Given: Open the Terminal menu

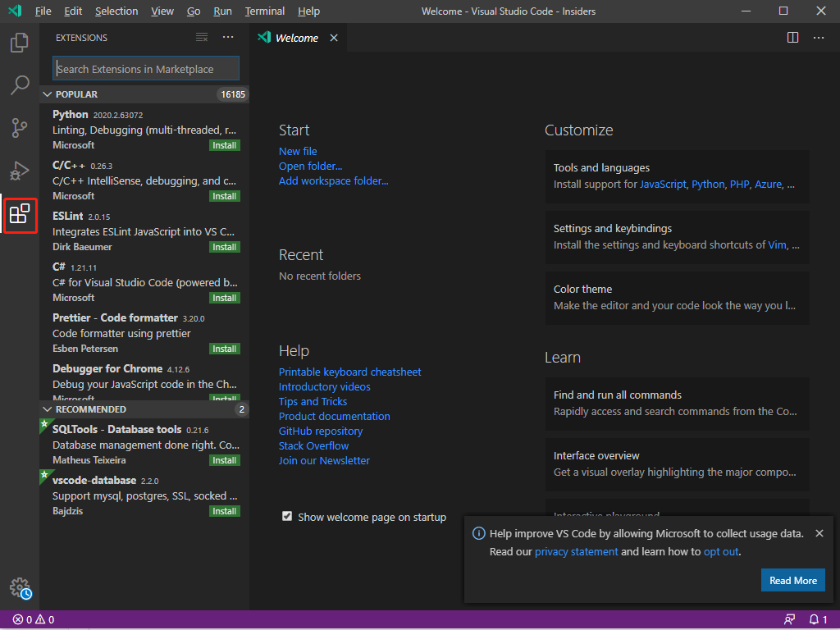Looking at the screenshot, I should tap(265, 11).
